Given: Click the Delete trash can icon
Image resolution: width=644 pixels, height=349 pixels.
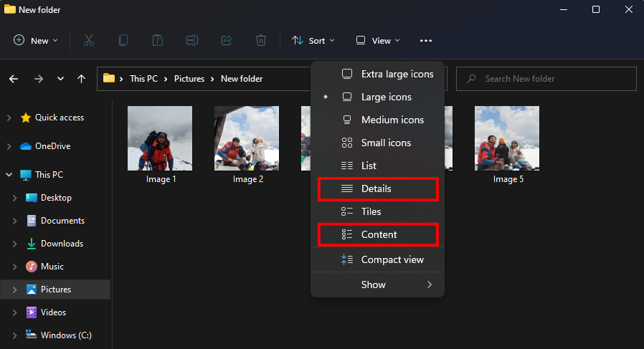Looking at the screenshot, I should [261, 41].
